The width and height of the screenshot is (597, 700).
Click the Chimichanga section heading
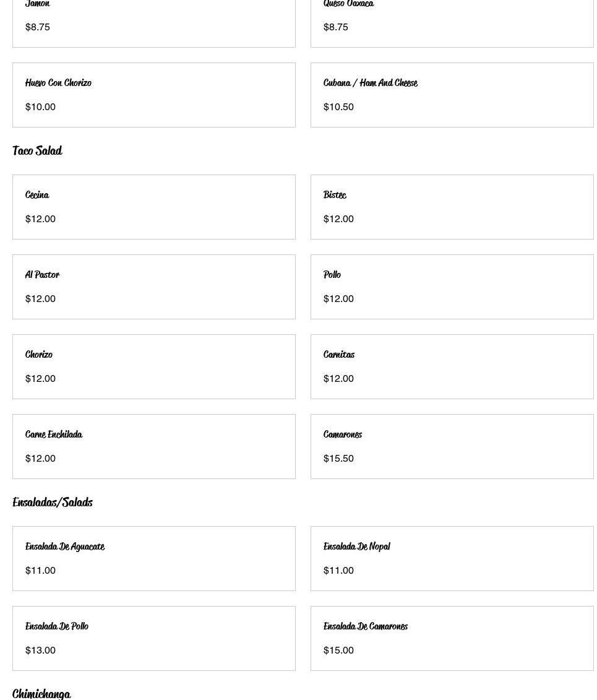(41, 693)
